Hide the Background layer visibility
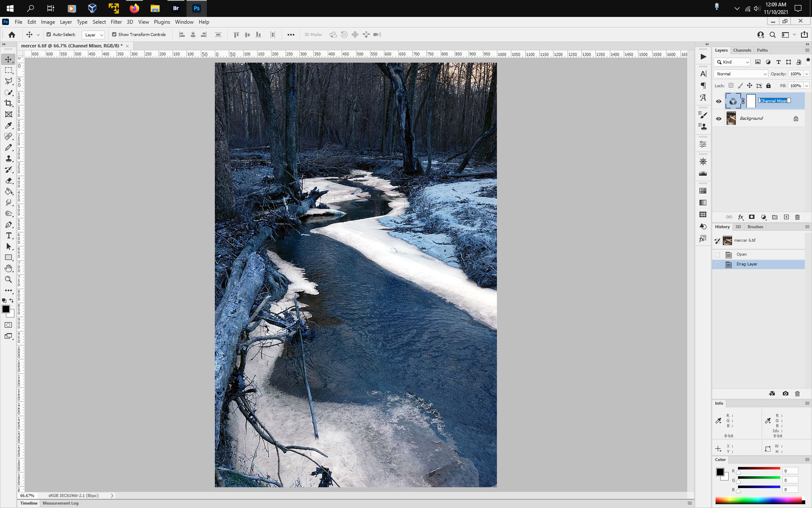 tap(719, 119)
